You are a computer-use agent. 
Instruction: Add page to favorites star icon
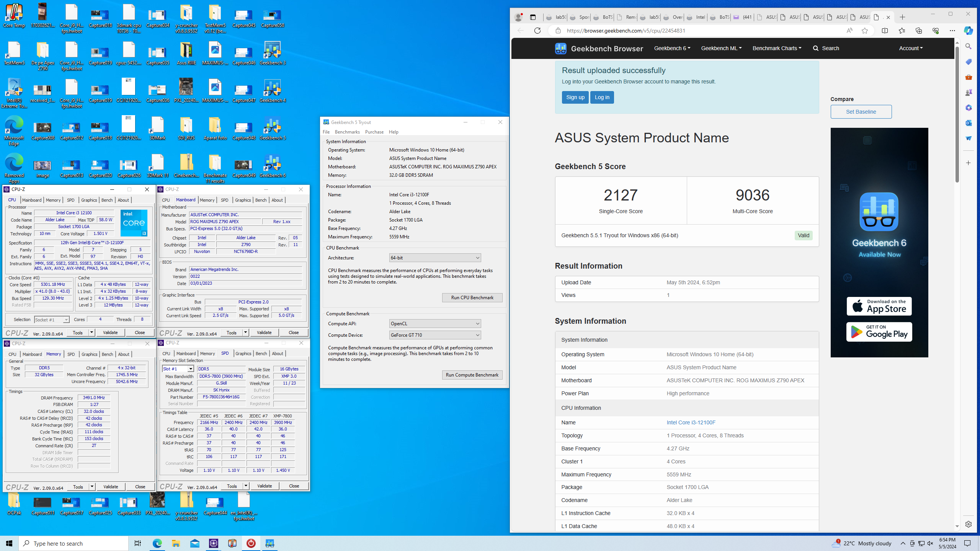pyautogui.click(x=865, y=31)
